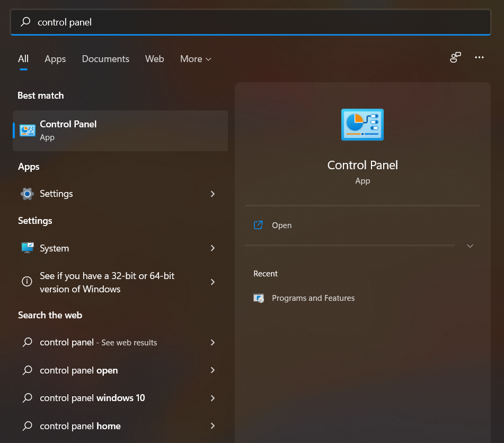Expand the See web results arrow
This screenshot has height=443, width=504.
pos(213,342)
